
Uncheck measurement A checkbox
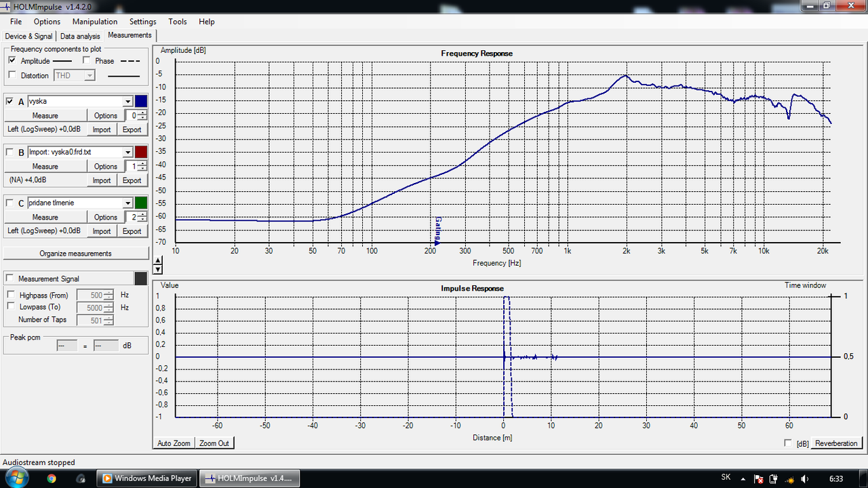click(9, 101)
